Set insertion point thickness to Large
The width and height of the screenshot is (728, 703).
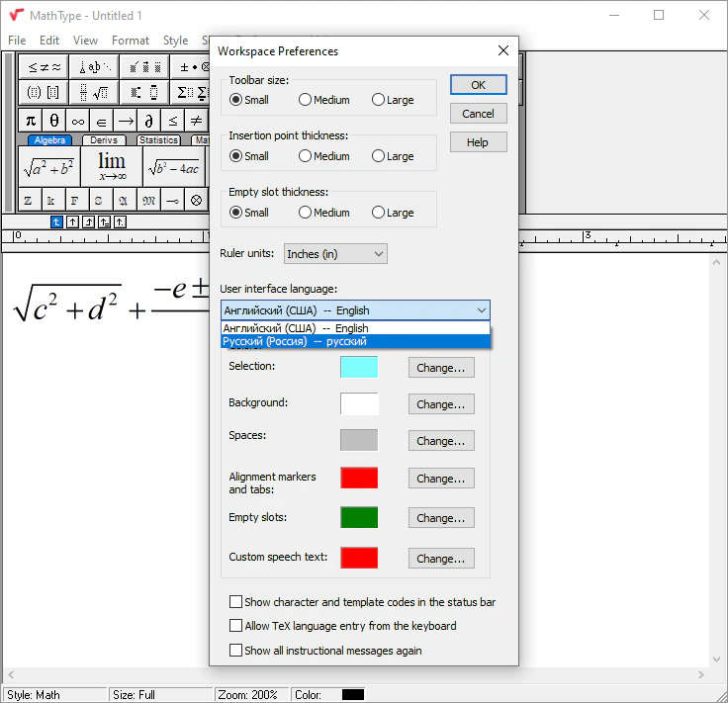393,156
